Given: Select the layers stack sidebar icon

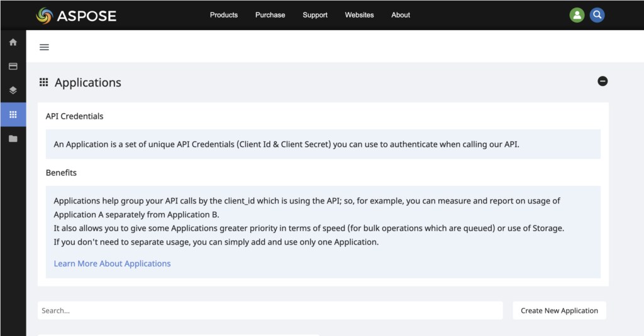Looking at the screenshot, I should pos(13,90).
